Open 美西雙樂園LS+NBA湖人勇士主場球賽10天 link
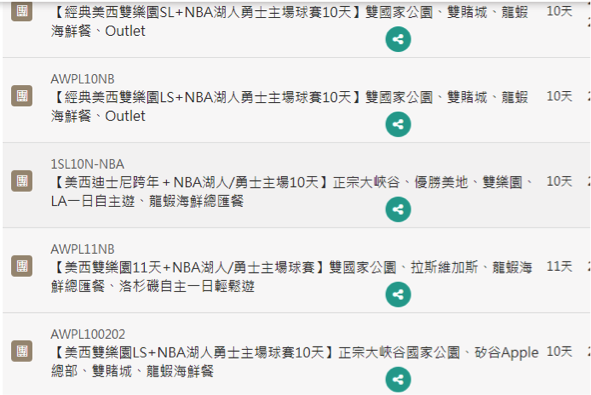Viewport: 591px width, 395px height. click(295, 362)
